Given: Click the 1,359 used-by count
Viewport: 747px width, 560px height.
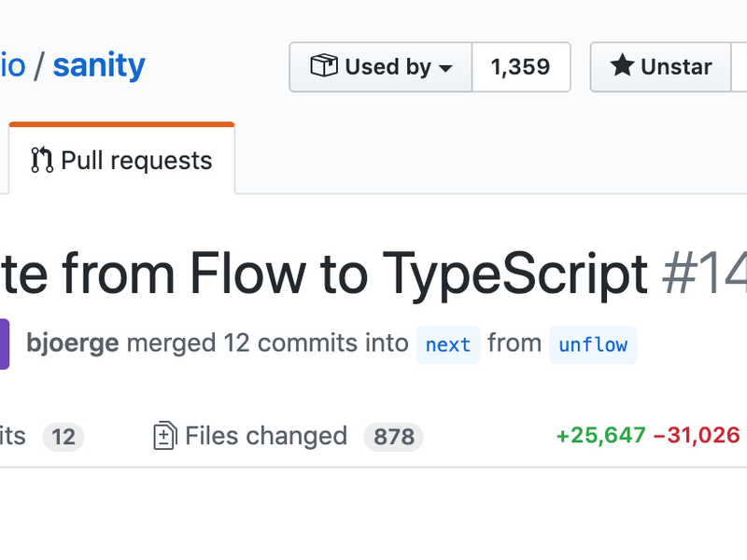Looking at the screenshot, I should 521,66.
